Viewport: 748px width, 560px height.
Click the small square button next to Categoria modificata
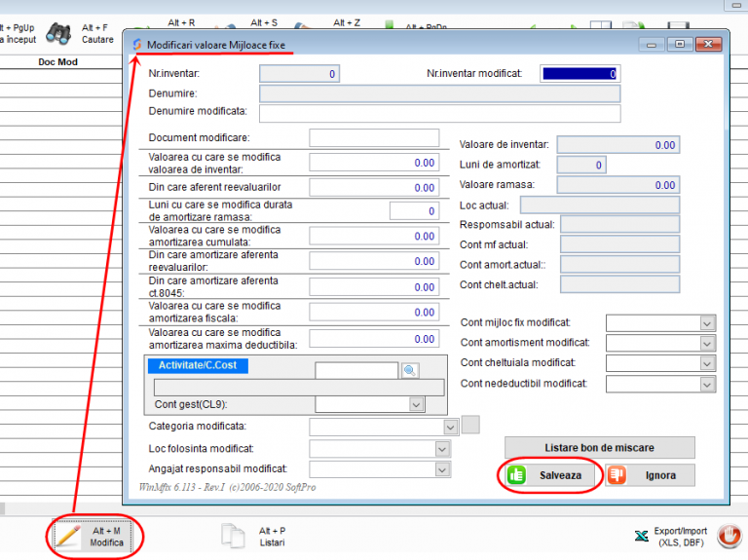(x=470, y=425)
